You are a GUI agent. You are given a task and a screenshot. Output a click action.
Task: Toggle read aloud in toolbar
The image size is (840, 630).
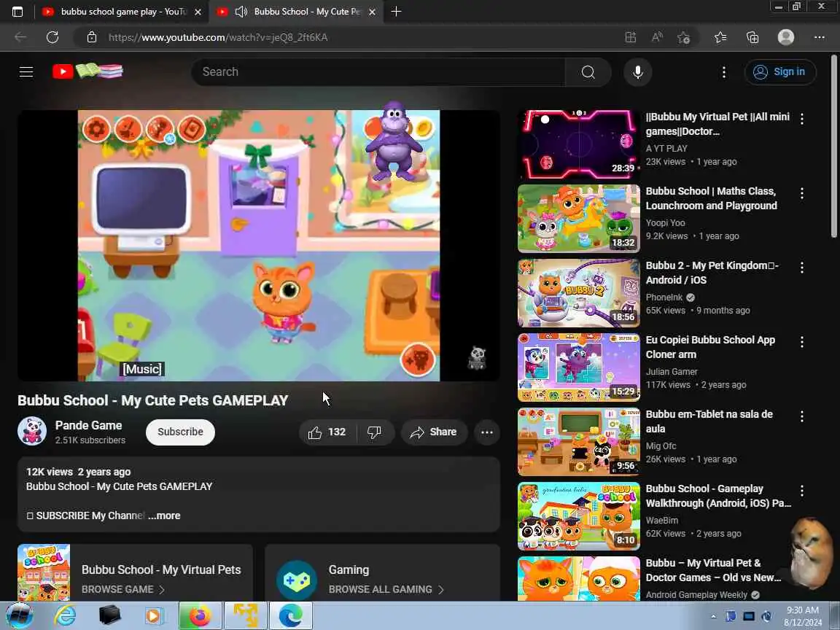pyautogui.click(x=657, y=37)
